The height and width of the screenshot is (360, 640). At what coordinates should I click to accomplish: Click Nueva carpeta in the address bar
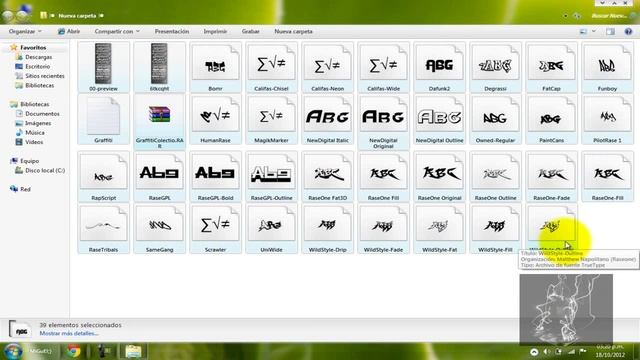pos(77,16)
